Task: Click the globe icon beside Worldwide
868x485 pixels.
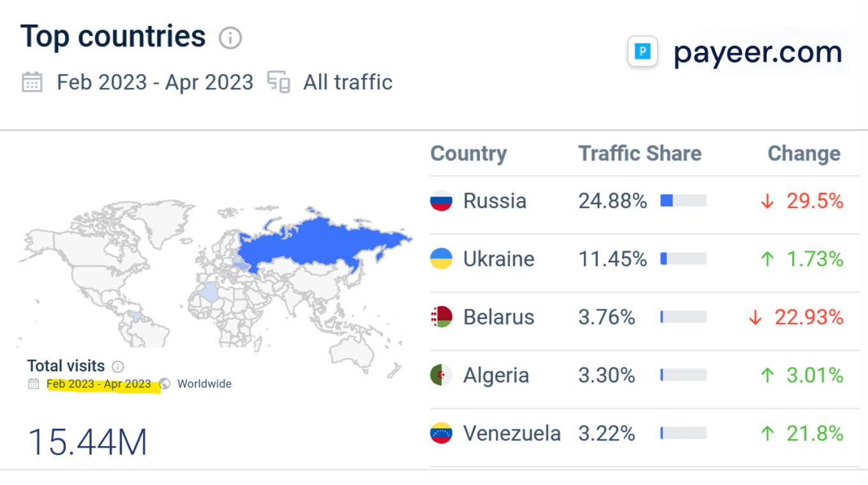Action: pyautogui.click(x=165, y=384)
